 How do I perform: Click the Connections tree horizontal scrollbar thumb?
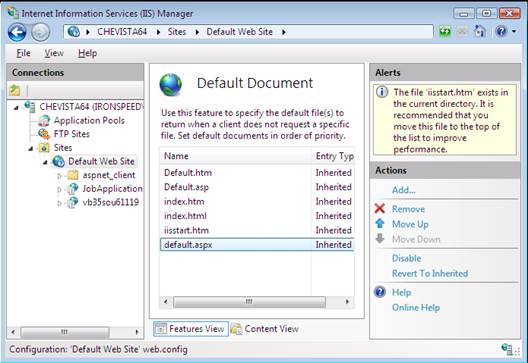pyautogui.click(x=65, y=332)
